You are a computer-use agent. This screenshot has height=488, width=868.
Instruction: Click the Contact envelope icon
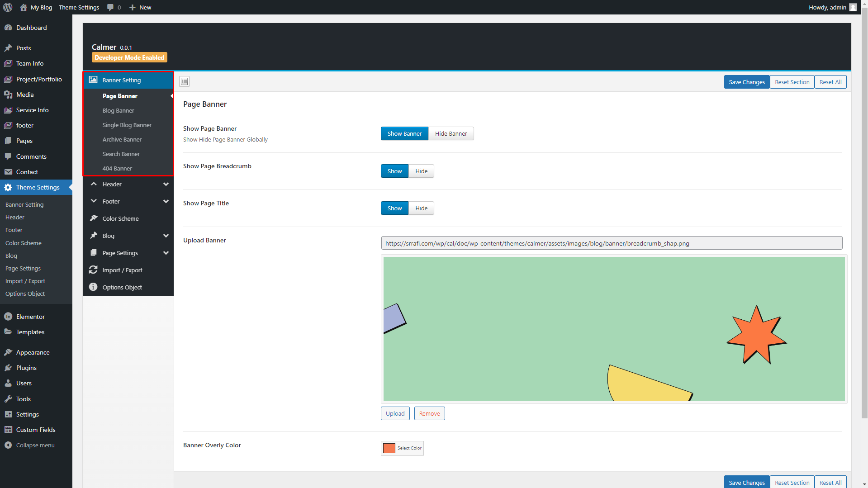[x=8, y=172]
